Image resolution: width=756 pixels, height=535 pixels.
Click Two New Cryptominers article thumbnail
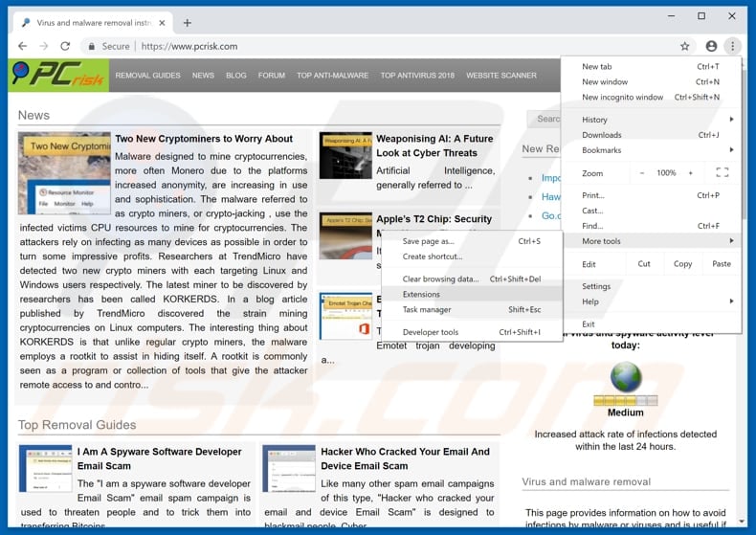64,173
